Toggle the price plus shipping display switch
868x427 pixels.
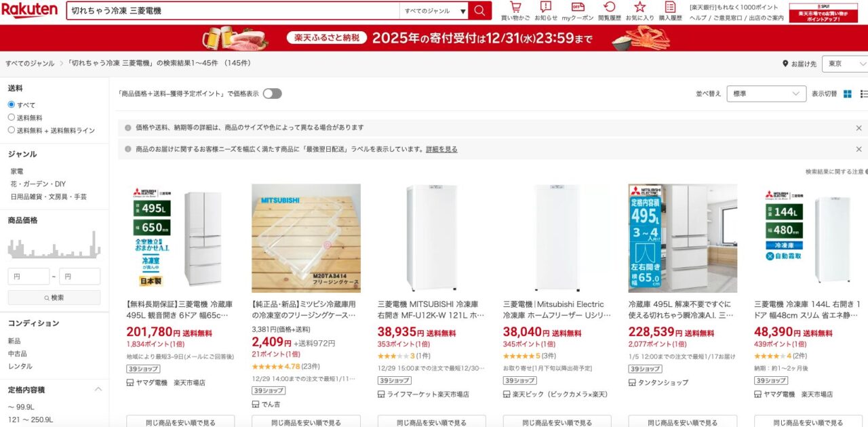[272, 94]
